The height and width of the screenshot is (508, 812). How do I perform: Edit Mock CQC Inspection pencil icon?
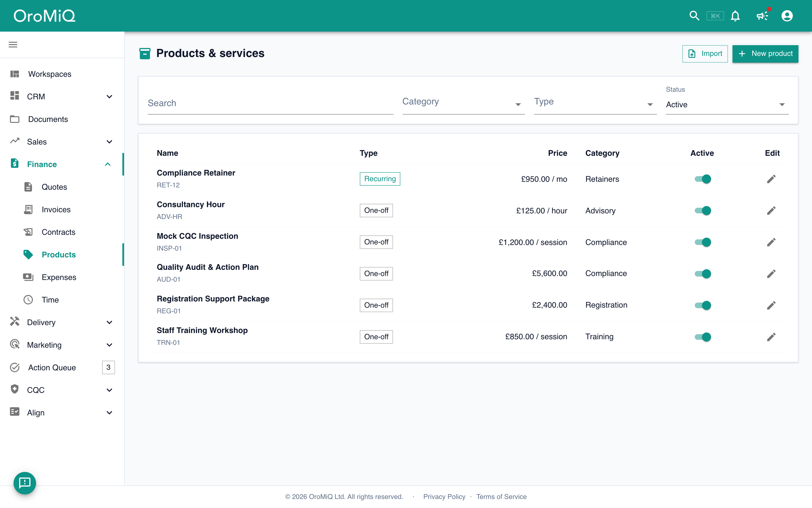(771, 242)
